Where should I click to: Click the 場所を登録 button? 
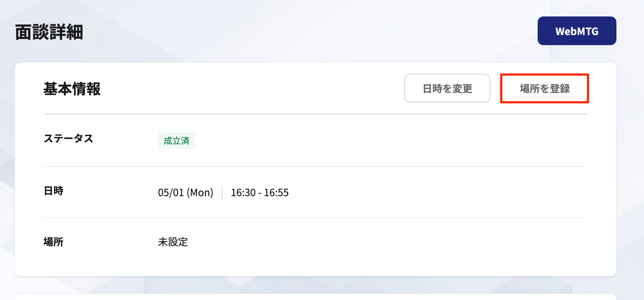(544, 88)
